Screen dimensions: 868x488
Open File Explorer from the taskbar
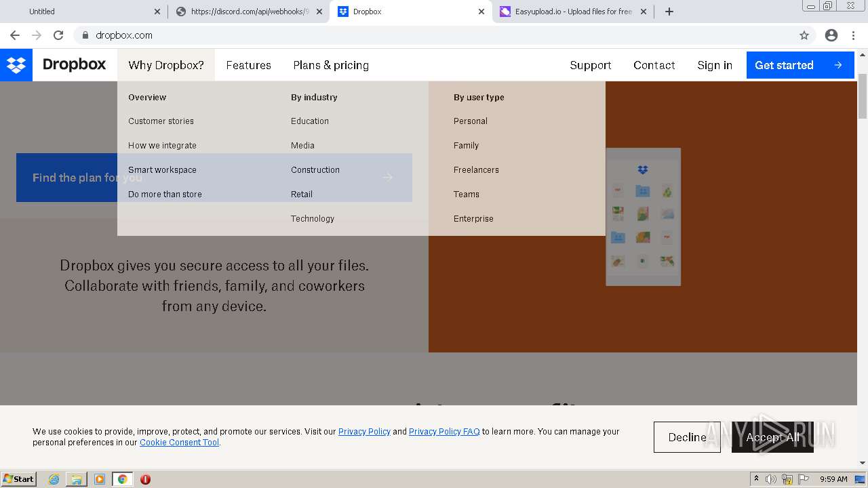point(77,479)
